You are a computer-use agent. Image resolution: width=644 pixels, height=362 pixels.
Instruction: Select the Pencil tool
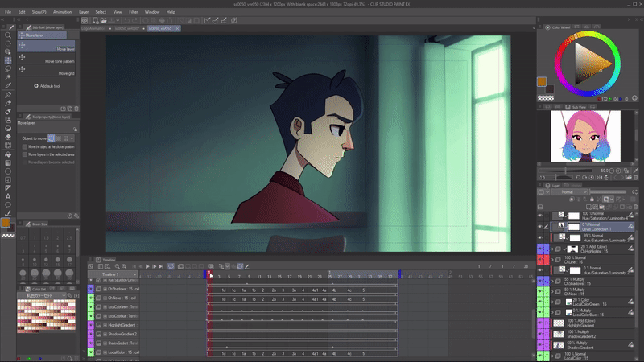click(x=8, y=103)
